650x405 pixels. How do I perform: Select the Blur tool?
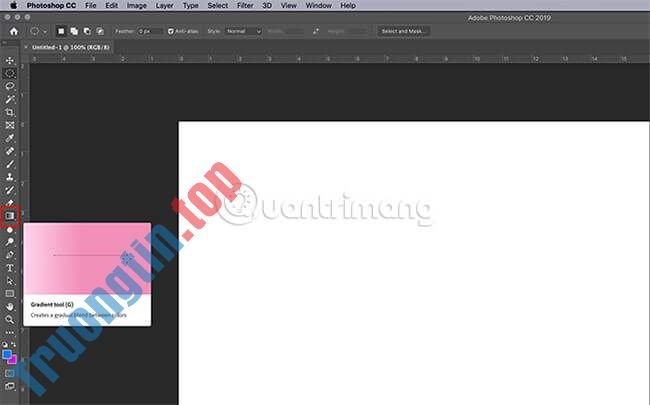point(10,229)
